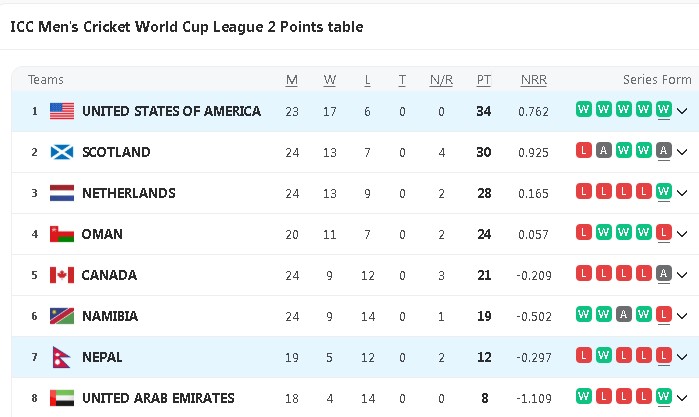Click the ICC League 2 Points table heading

click(186, 27)
